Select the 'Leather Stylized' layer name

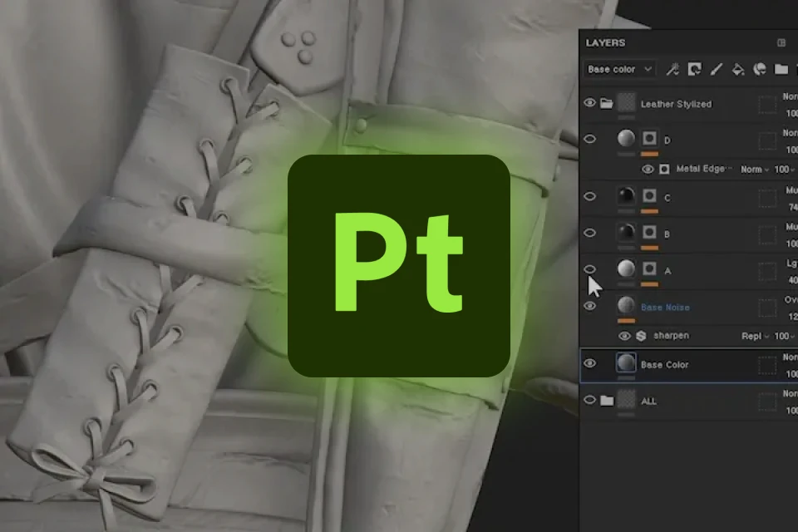click(x=676, y=104)
